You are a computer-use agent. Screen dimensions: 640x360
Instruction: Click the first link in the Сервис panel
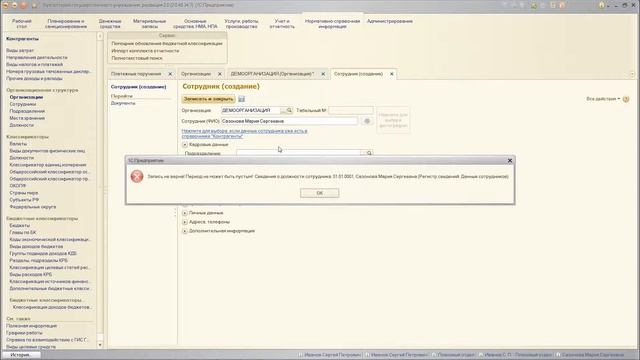(167, 43)
